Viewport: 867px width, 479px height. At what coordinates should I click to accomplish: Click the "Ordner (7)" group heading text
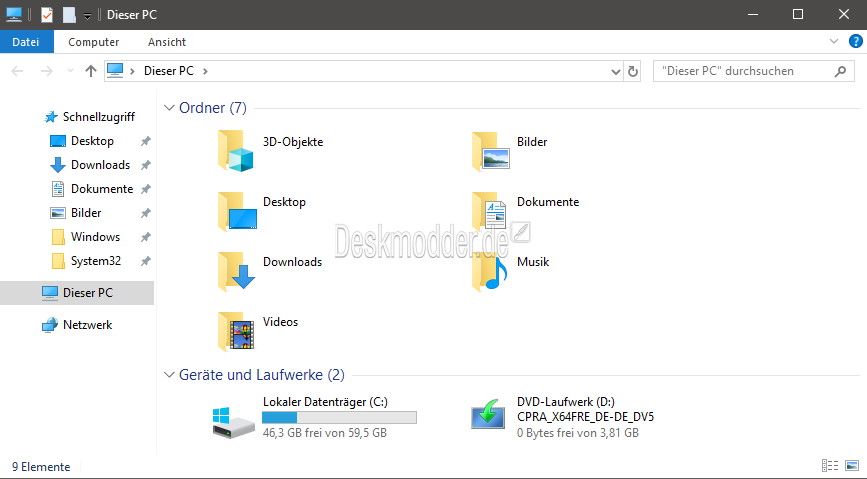213,108
